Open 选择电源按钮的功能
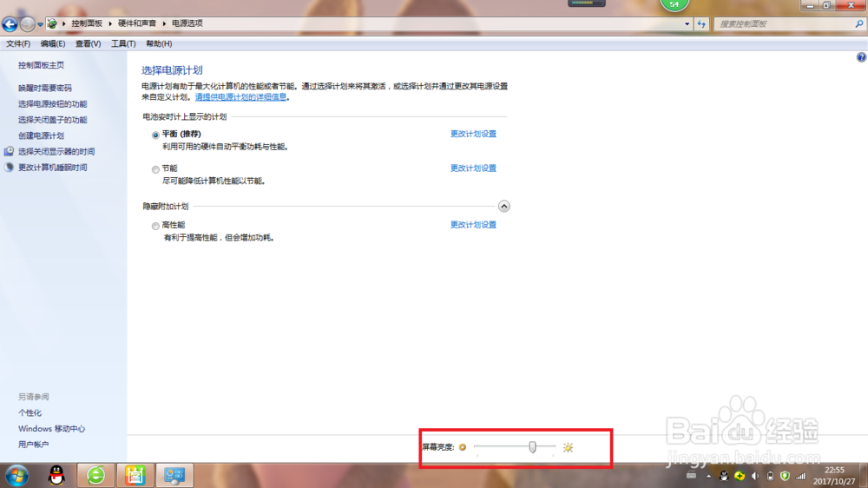868x488 pixels. [x=53, y=104]
